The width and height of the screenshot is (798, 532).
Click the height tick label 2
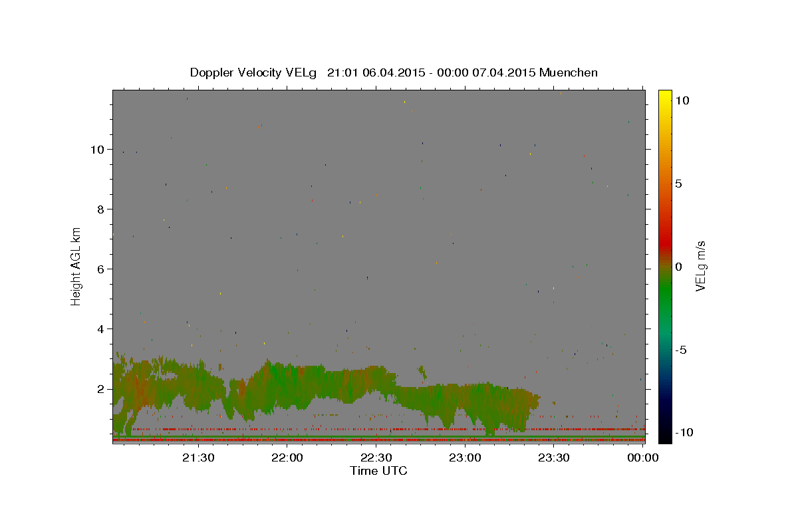(x=102, y=388)
